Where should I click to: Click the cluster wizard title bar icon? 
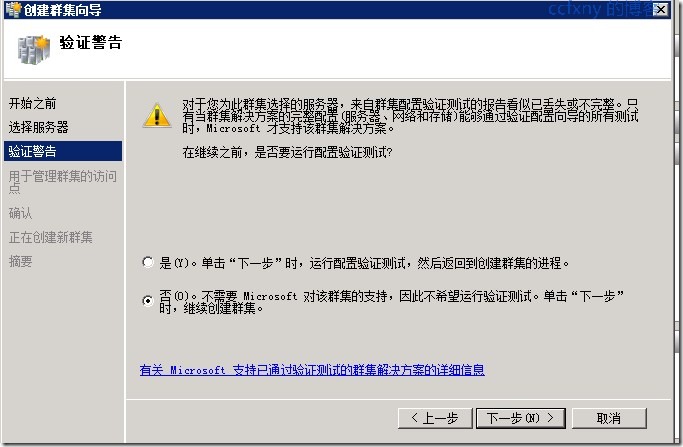coord(14,9)
